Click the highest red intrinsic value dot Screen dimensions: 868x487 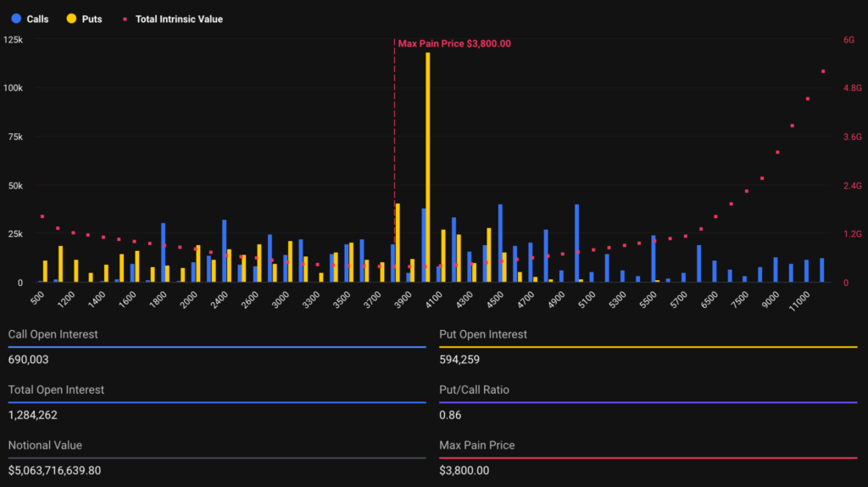tap(822, 71)
